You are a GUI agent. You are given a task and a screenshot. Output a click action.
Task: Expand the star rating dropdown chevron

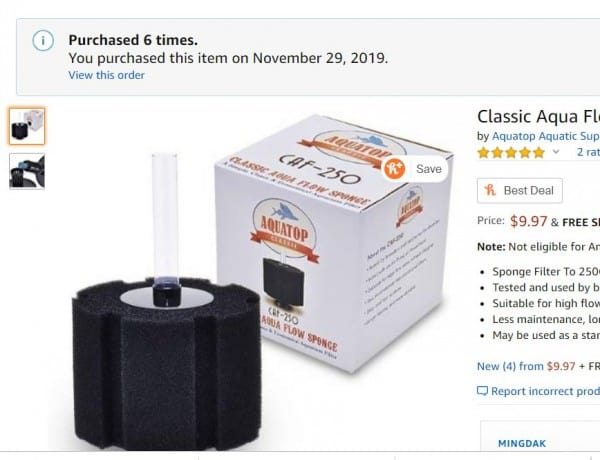pyautogui.click(x=556, y=152)
